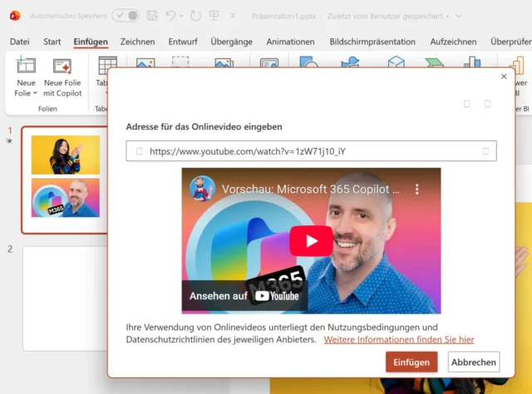This screenshot has width=532, height=394.
Task: Undo the last action
Action: [x=170, y=16]
